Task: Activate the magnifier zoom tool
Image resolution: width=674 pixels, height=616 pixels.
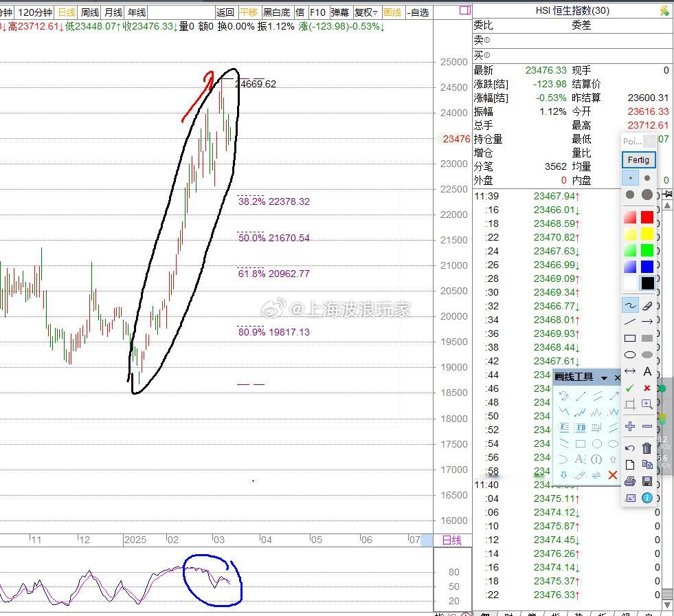Action: click(x=647, y=404)
